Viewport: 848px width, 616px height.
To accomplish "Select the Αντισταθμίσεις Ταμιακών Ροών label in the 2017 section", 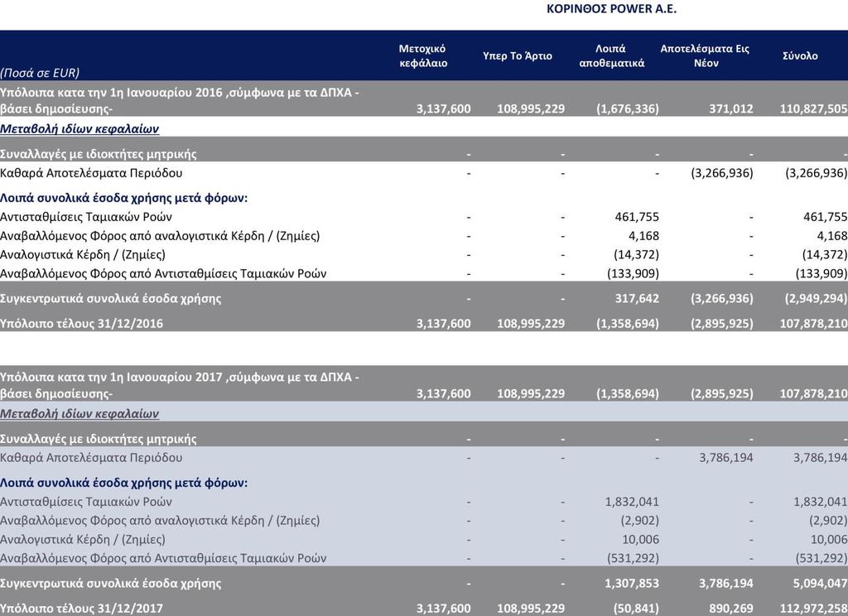I will click(x=86, y=502).
